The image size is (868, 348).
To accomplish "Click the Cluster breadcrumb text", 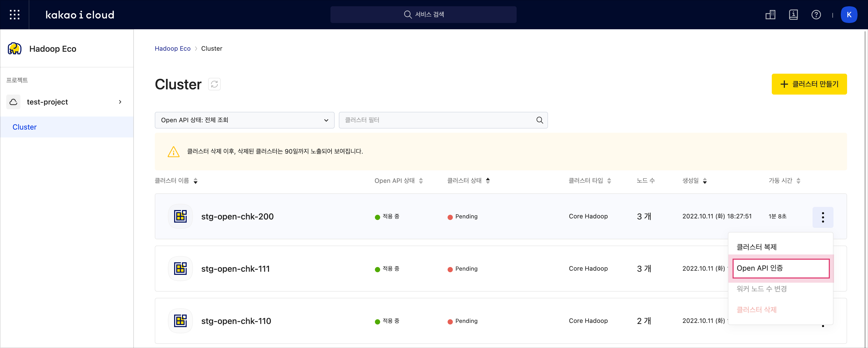I will pyautogui.click(x=212, y=49).
